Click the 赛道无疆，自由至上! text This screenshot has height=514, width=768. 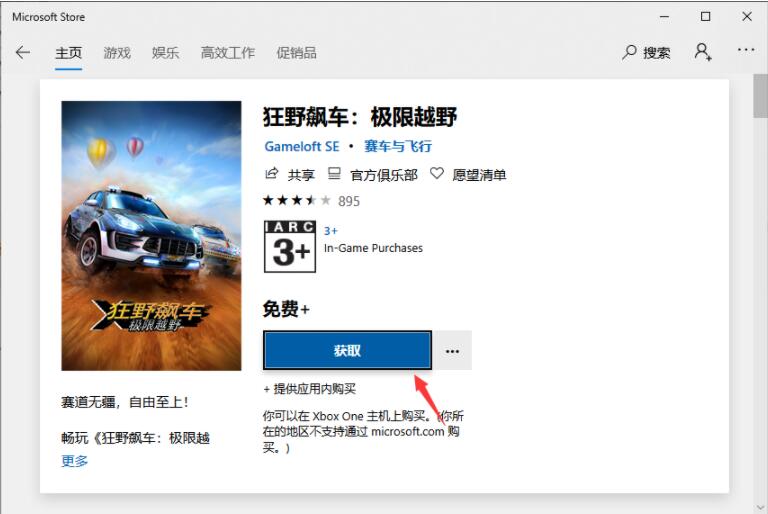(125, 402)
